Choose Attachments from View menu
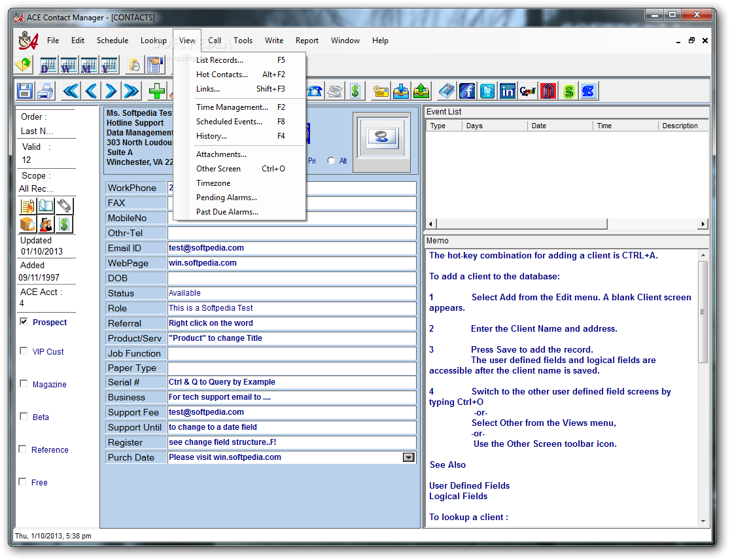 240,154
